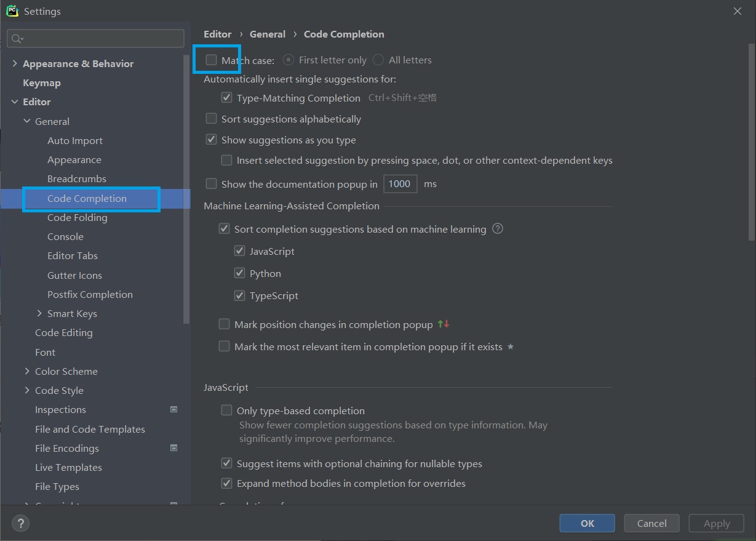Disable Python machine learning sorting
The width and height of the screenshot is (756, 541).
click(239, 273)
